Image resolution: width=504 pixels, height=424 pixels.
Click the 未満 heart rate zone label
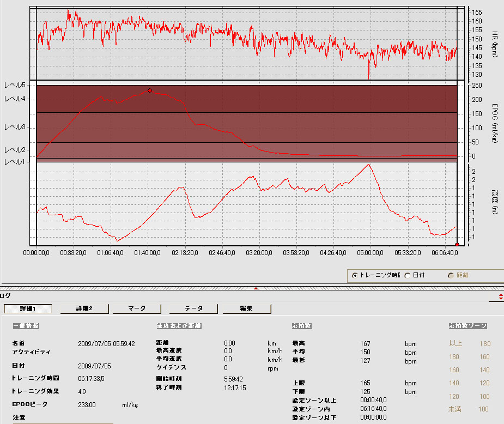tap(455, 409)
